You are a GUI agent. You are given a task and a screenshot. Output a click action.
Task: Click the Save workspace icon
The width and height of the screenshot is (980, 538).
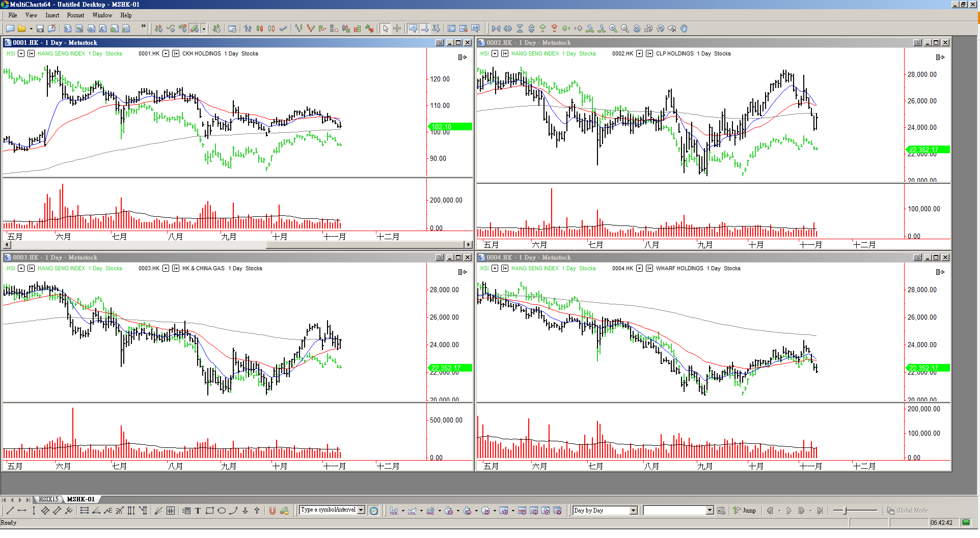[40, 29]
